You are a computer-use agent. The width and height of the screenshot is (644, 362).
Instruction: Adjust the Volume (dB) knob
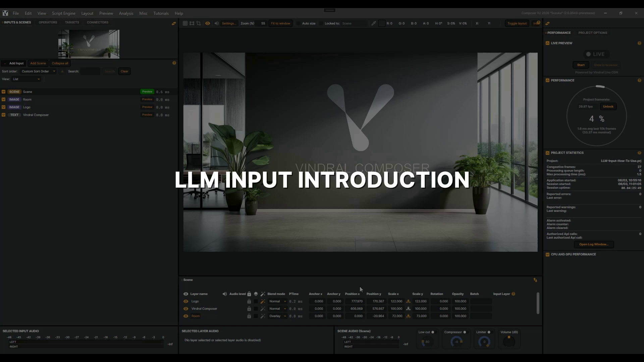[509, 342]
